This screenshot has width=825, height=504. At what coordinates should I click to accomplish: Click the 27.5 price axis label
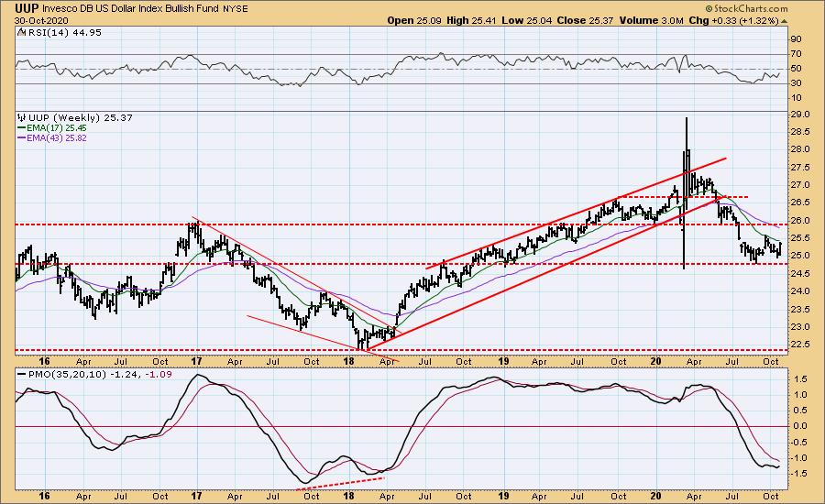pos(798,168)
